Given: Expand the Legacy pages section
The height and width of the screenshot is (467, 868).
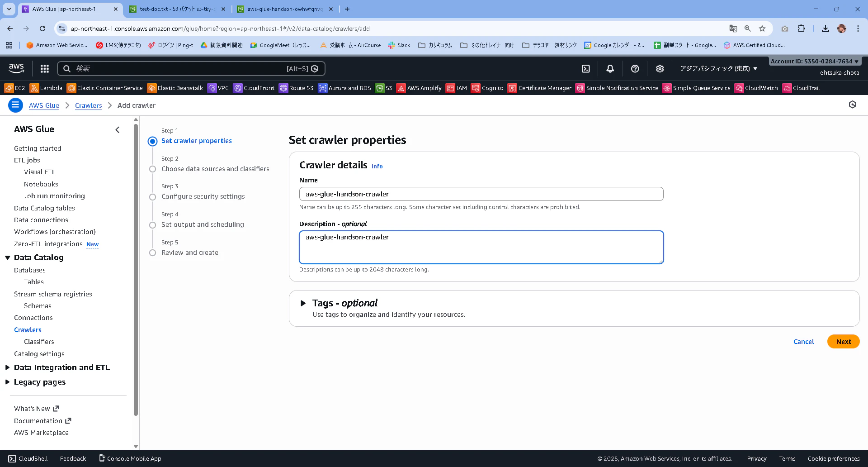Looking at the screenshot, I should point(8,382).
